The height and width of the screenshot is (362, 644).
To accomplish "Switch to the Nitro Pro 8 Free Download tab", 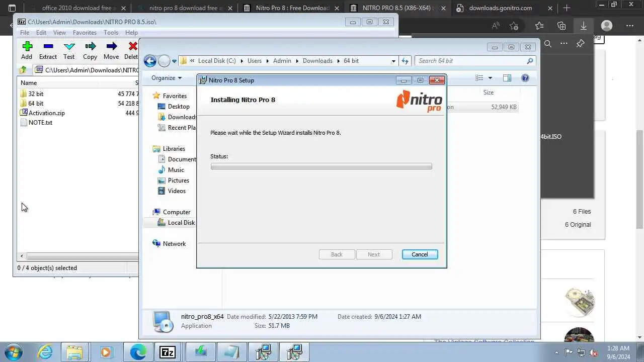I will (x=292, y=8).
